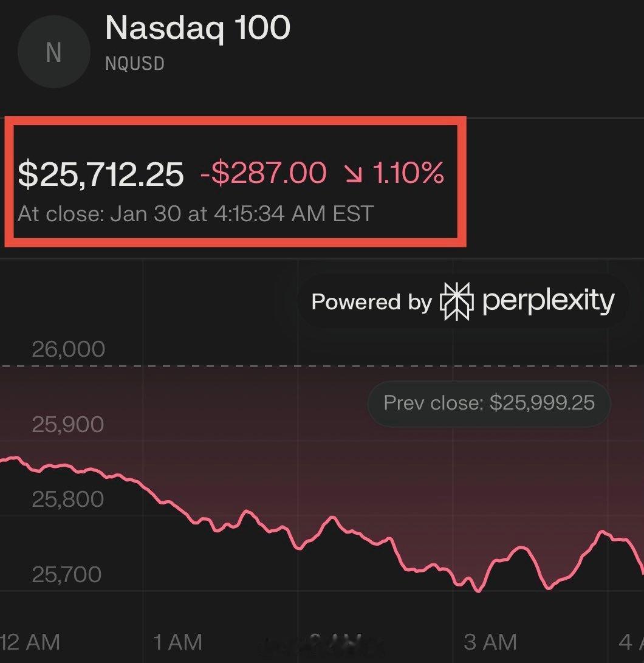Open the Nasdaq 100 title
The height and width of the screenshot is (663, 644).
197,28
